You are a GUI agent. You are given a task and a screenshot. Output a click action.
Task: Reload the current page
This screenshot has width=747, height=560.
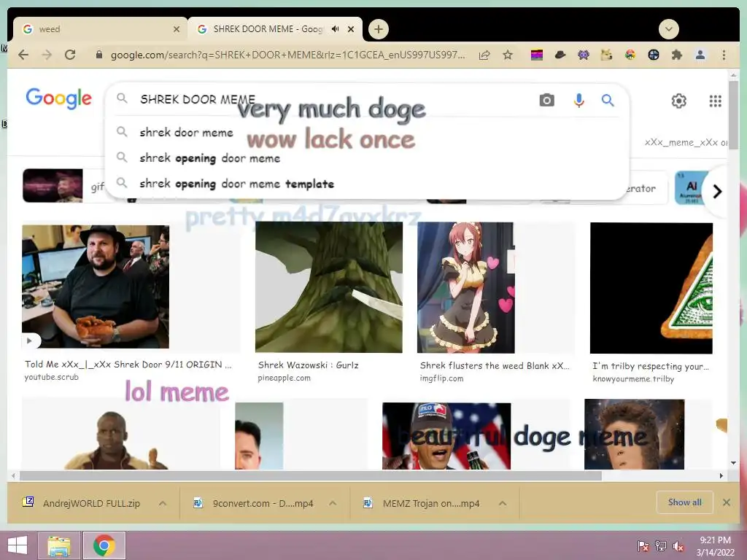pyautogui.click(x=70, y=55)
